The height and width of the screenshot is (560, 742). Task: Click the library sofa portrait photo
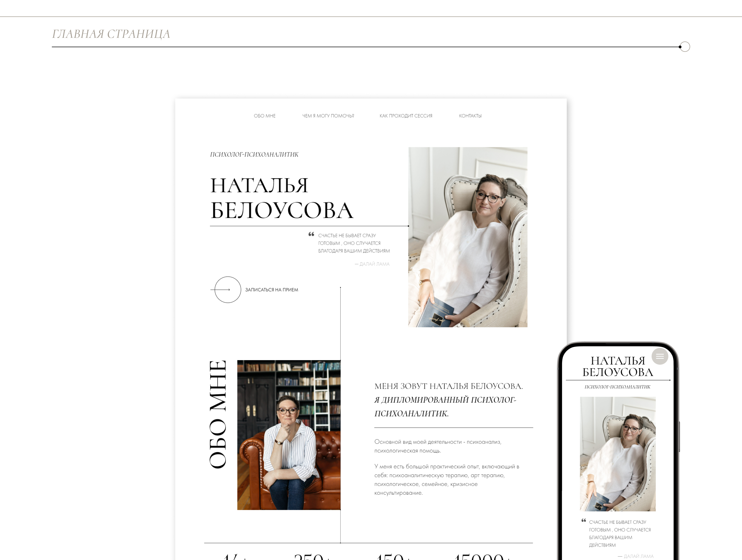(x=289, y=435)
